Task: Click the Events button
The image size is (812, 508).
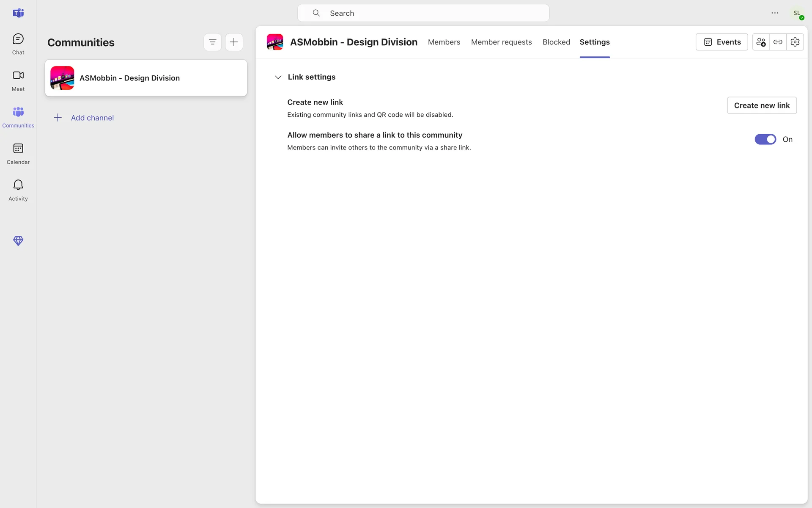Action: coord(721,42)
